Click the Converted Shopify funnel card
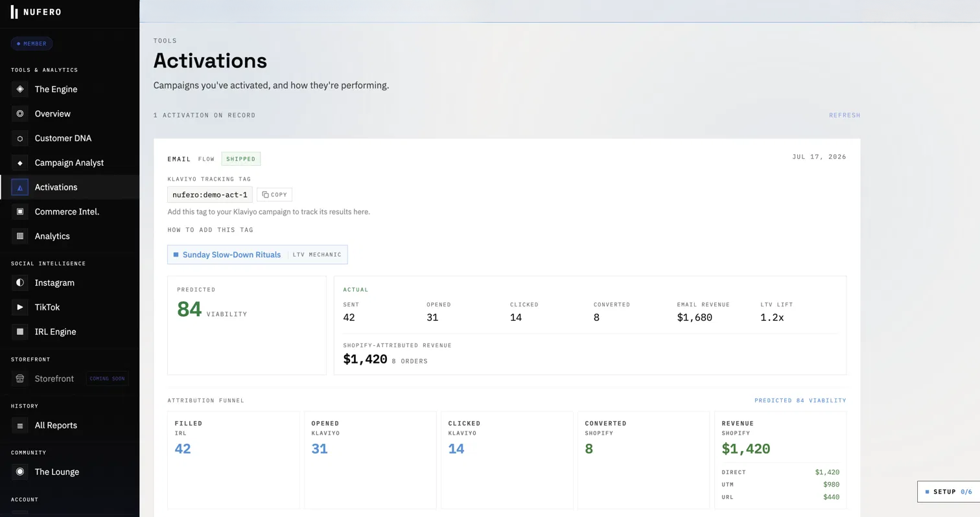The width and height of the screenshot is (980, 517). pos(644,460)
